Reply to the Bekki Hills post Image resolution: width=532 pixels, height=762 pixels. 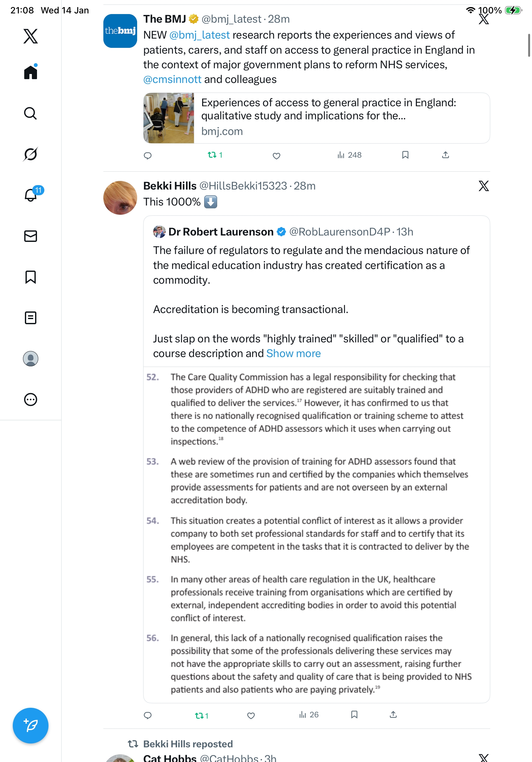click(148, 715)
